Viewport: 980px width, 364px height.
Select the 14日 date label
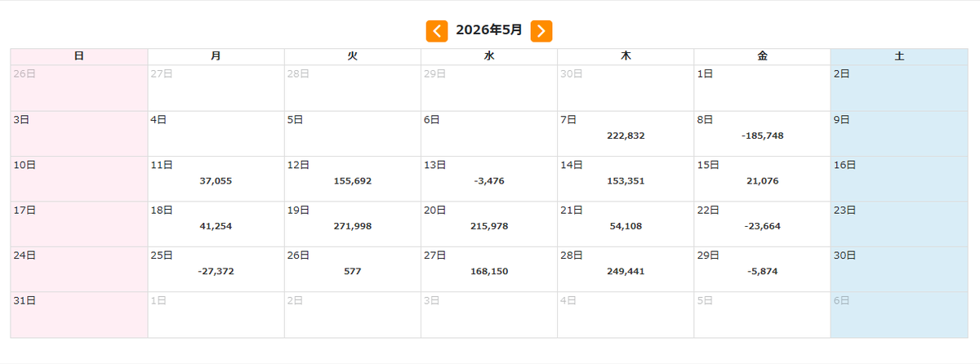[572, 164]
